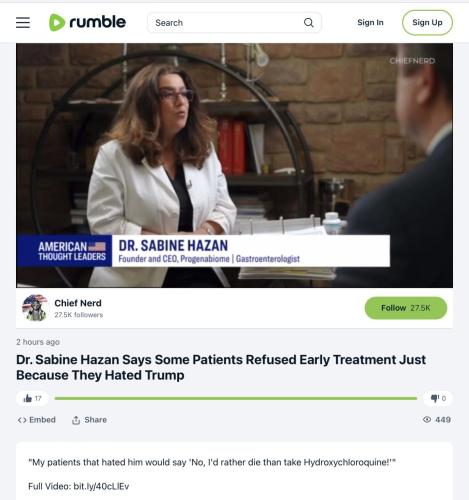Click the 2 hours ago timestamp

pyautogui.click(x=38, y=342)
